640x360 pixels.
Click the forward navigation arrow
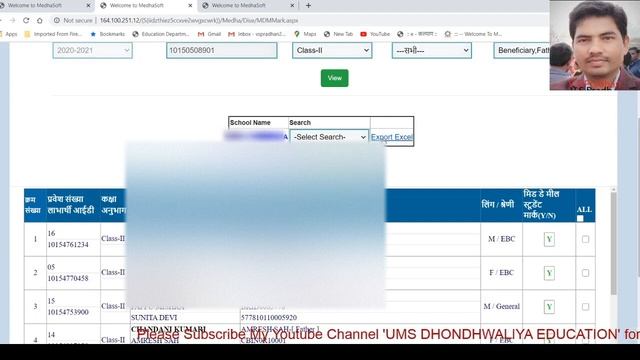[x=12, y=20]
